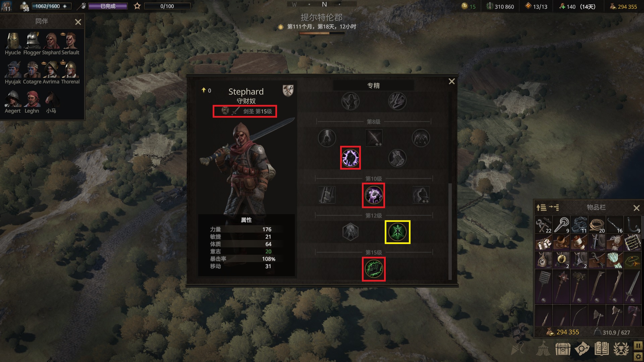Toggle game pause button
Image resolution: width=644 pixels, height=362 pixels.
coord(638,346)
